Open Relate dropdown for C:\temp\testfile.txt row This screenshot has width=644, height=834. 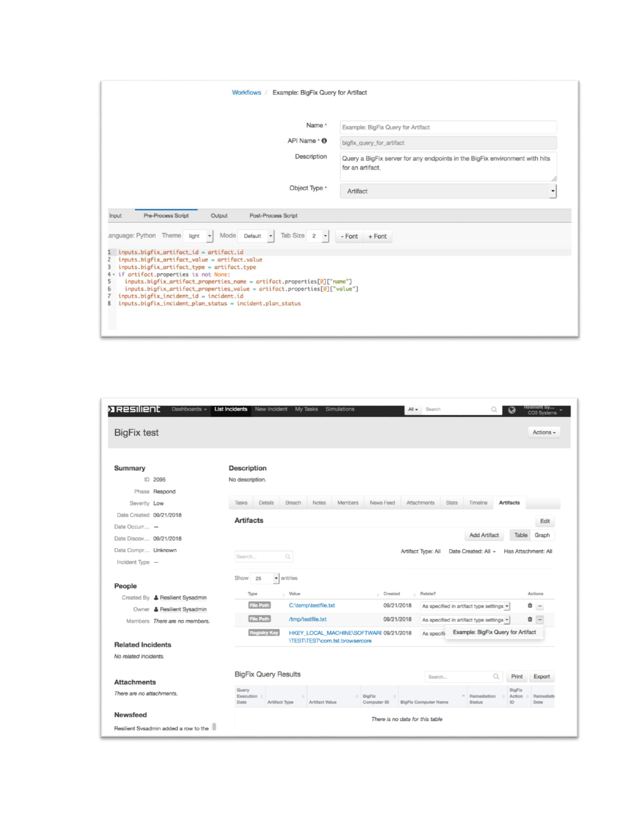click(465, 606)
